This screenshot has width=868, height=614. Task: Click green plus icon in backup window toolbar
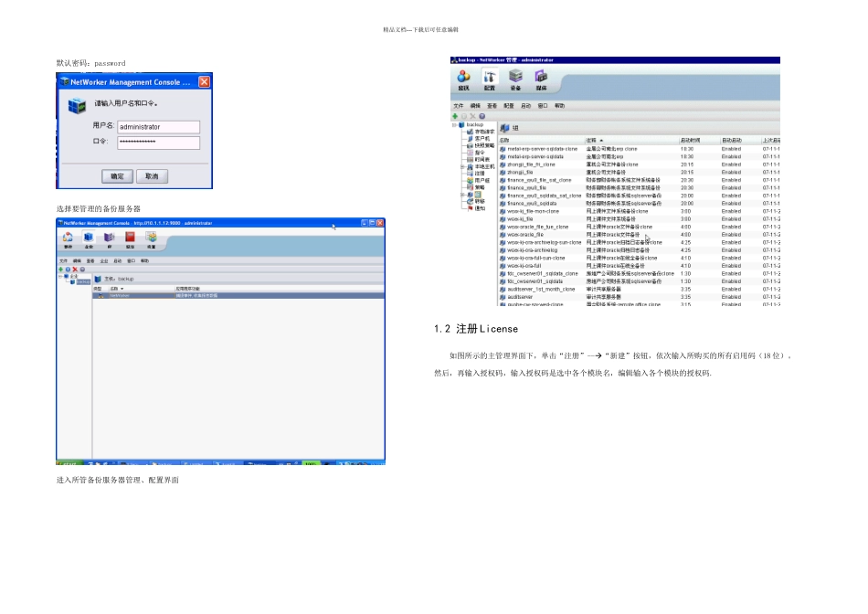(455, 116)
